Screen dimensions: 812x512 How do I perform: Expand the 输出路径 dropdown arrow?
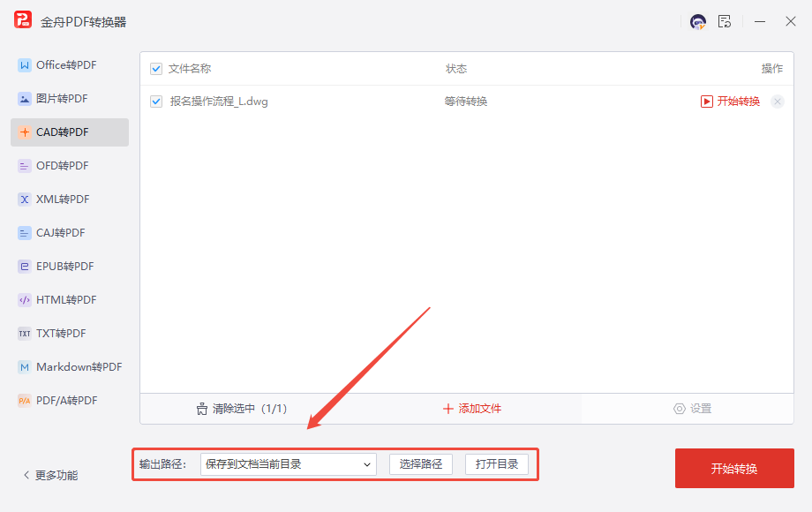(366, 464)
